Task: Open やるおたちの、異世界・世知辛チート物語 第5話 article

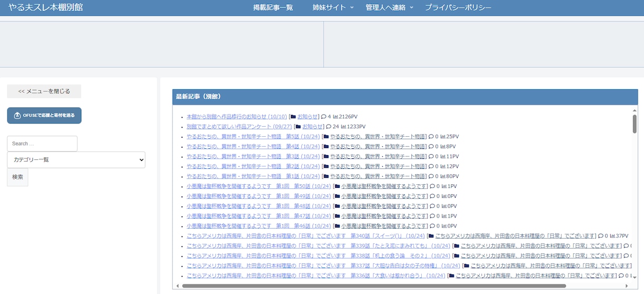Action: pyautogui.click(x=253, y=137)
